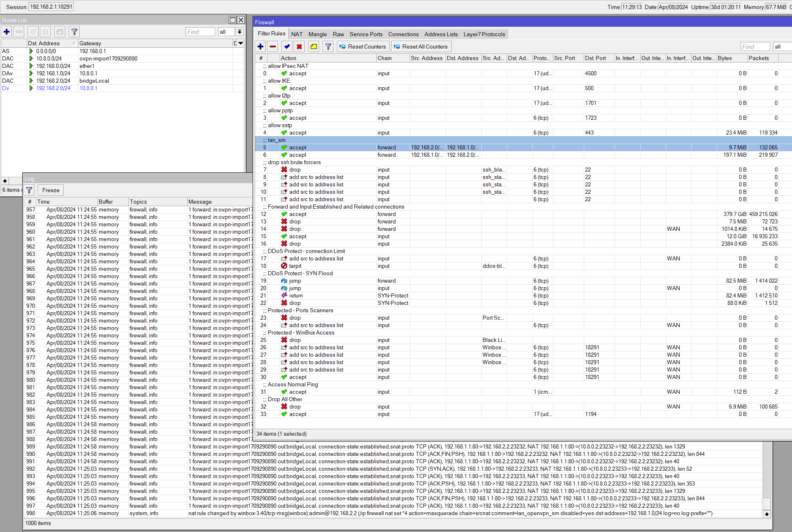This screenshot has height=532, width=792.
Task: Sort routes by Dst. Address header
Action: [52, 43]
